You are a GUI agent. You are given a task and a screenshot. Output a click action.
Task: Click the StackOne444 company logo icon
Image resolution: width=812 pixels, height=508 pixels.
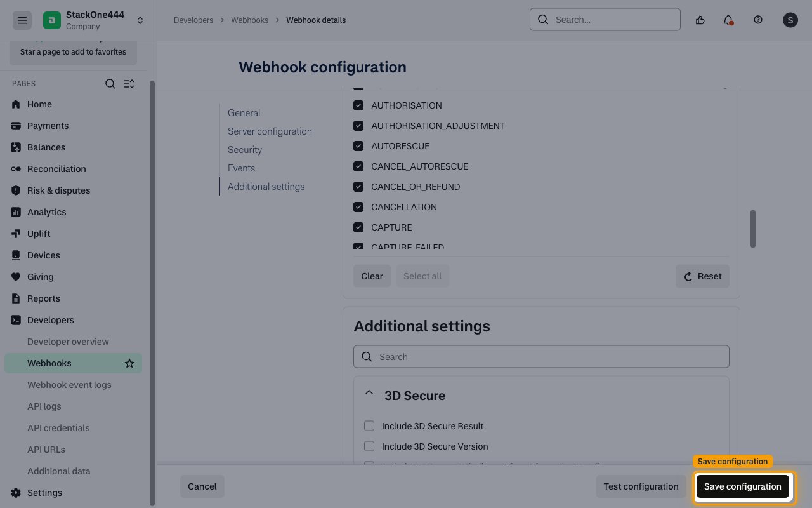[52, 20]
